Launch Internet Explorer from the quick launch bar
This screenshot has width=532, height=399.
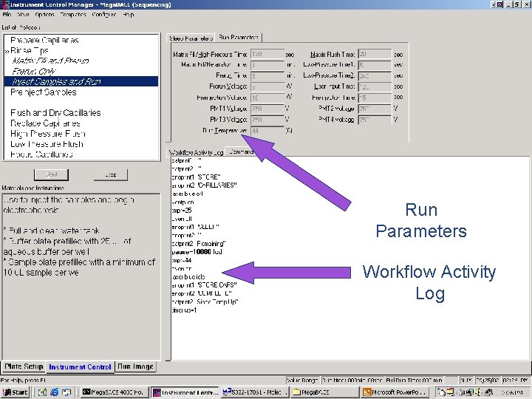click(54, 392)
